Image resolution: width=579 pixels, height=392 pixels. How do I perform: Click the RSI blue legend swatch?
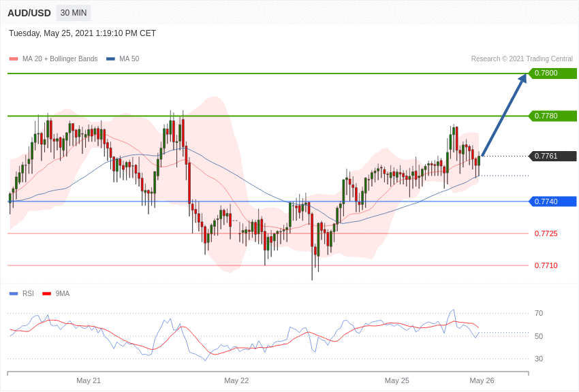[14, 294]
